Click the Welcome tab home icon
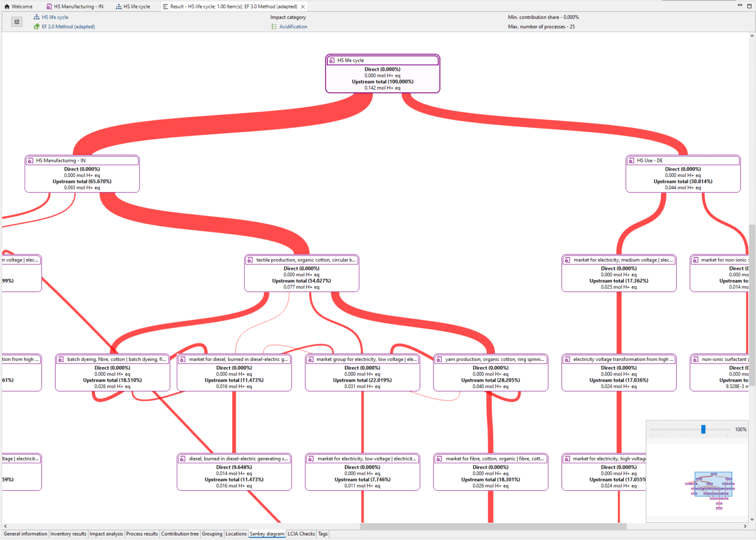Viewport: 756px width, 540px height. click(x=7, y=6)
